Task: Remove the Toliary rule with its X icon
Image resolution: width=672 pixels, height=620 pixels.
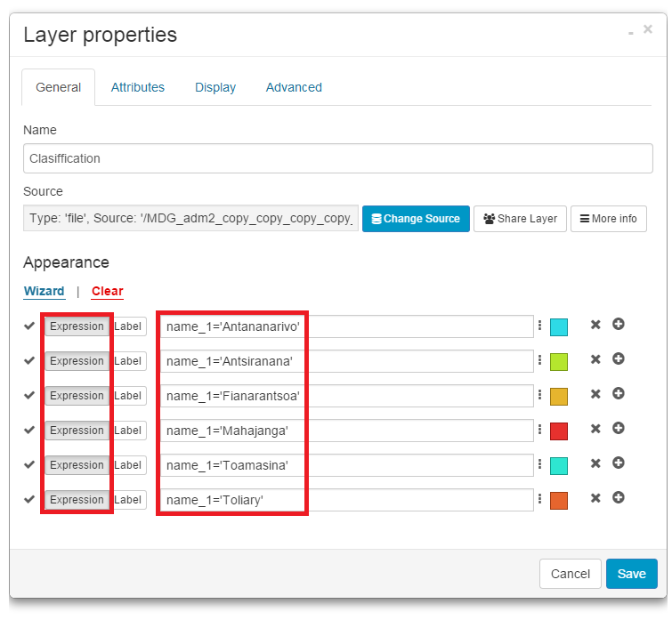Action: [595, 498]
